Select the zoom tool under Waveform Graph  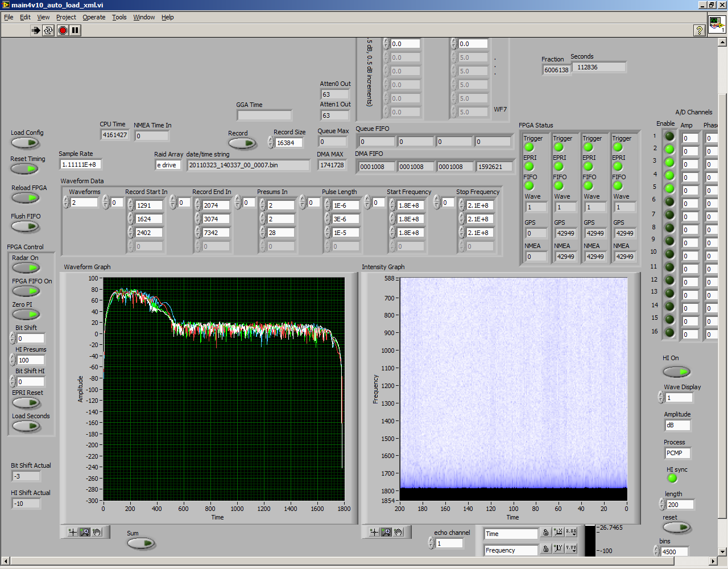pyautogui.click(x=85, y=532)
